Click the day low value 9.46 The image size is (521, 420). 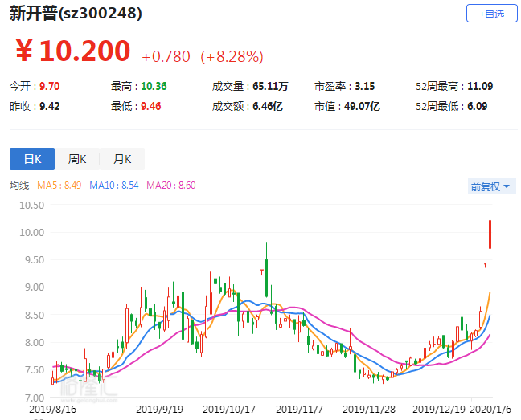151,107
